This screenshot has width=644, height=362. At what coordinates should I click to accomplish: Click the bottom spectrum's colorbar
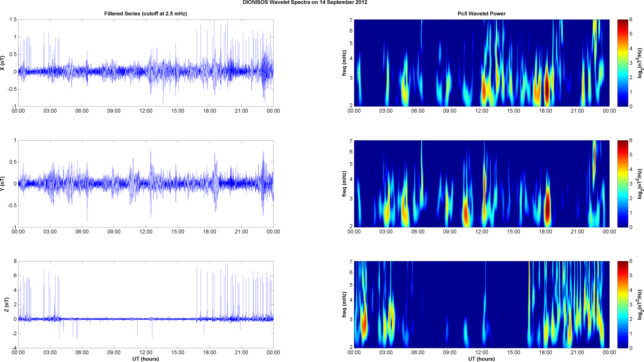622,304
